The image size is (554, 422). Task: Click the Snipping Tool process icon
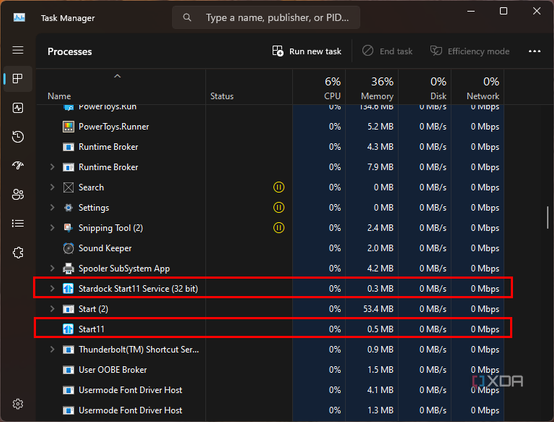click(x=68, y=228)
